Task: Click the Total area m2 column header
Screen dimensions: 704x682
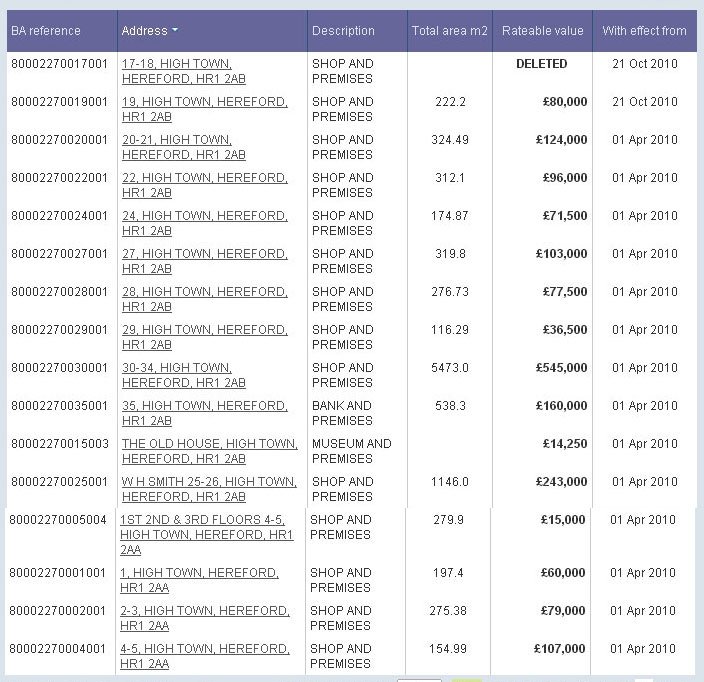Action: pyautogui.click(x=449, y=31)
